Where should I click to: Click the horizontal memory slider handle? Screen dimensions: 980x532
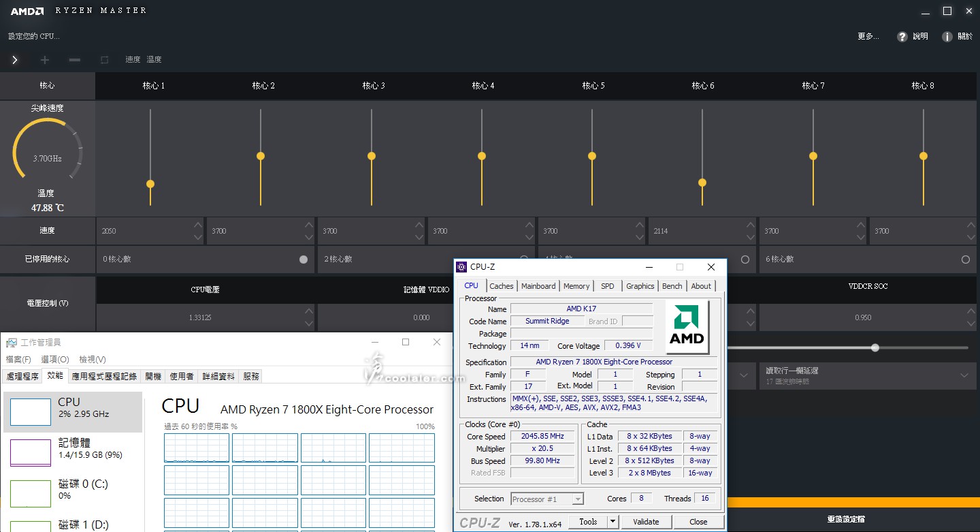(x=875, y=348)
